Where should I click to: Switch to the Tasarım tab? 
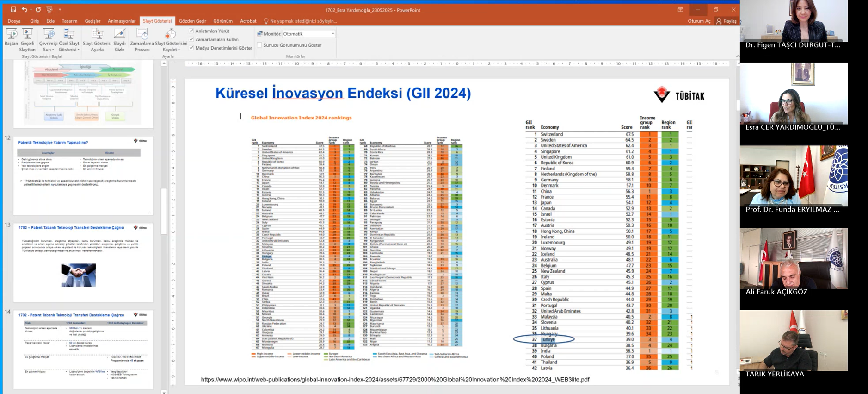(x=69, y=21)
